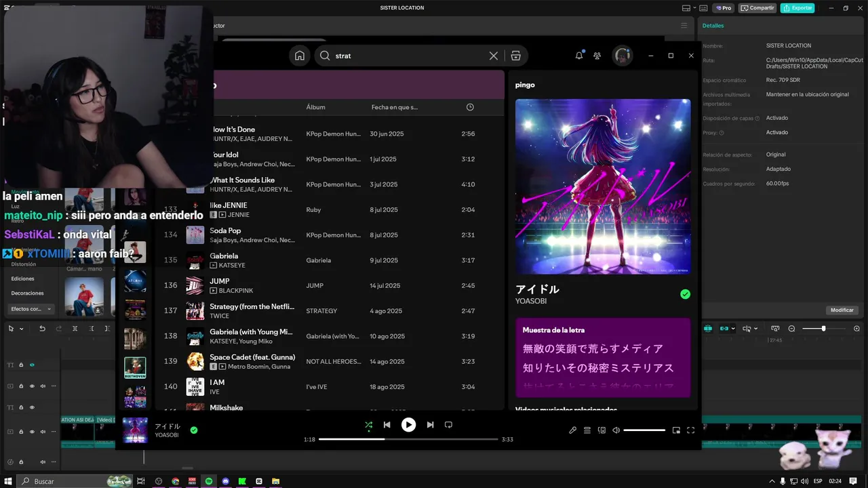The height and width of the screenshot is (488, 868).
Task: Open YOASOBI artist link in side panel
Action: click(531, 301)
